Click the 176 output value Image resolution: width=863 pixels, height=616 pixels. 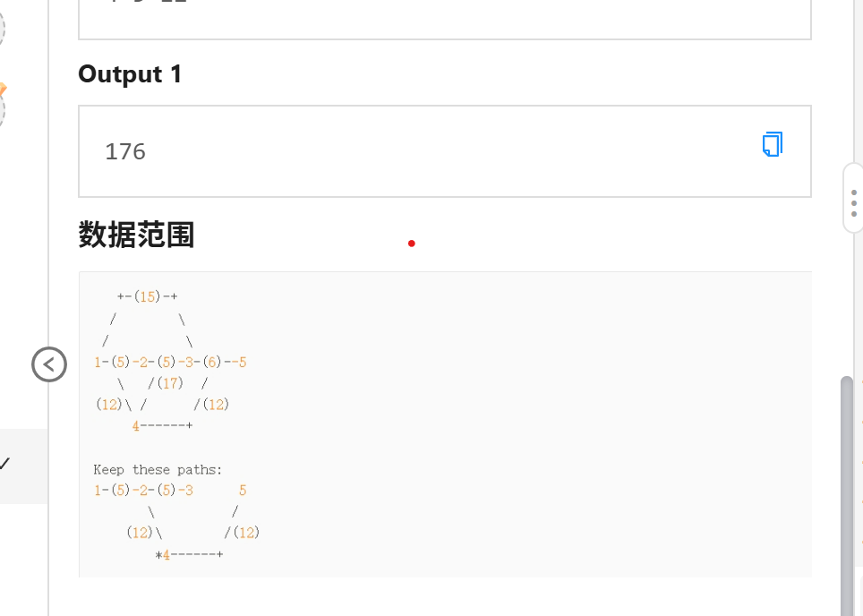coord(125,151)
